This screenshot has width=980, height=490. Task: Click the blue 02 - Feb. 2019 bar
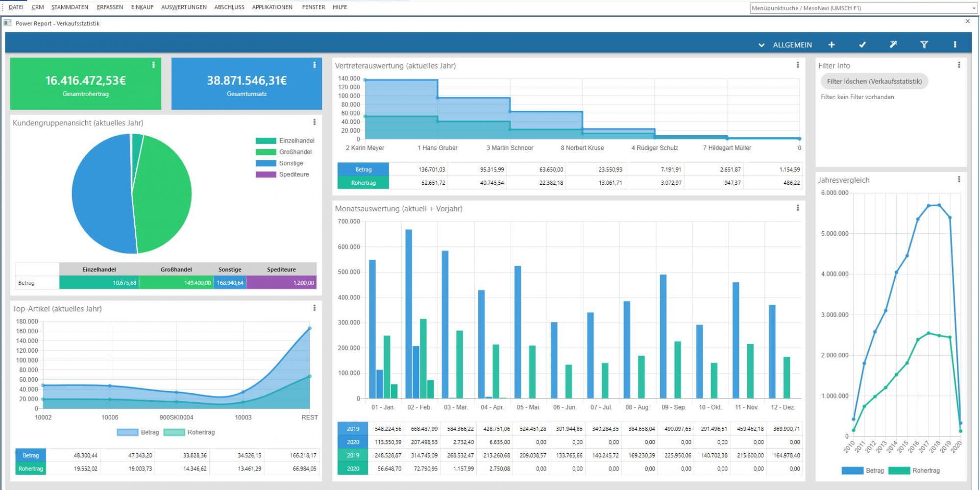[x=409, y=314]
